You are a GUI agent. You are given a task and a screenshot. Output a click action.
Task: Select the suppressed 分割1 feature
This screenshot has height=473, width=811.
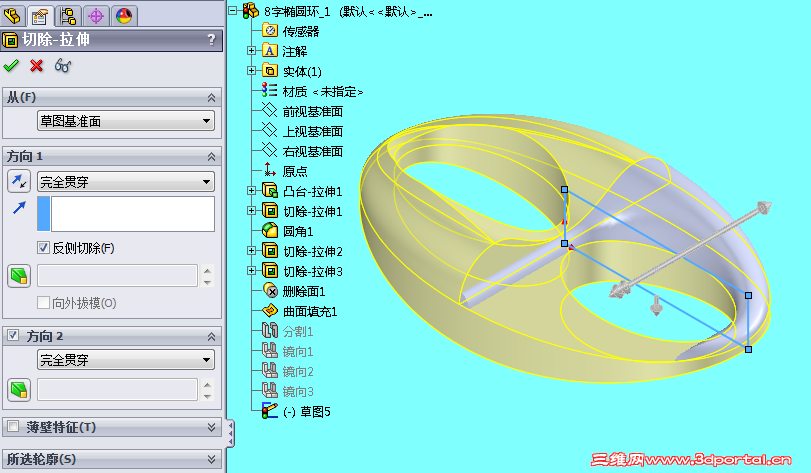pos(298,331)
